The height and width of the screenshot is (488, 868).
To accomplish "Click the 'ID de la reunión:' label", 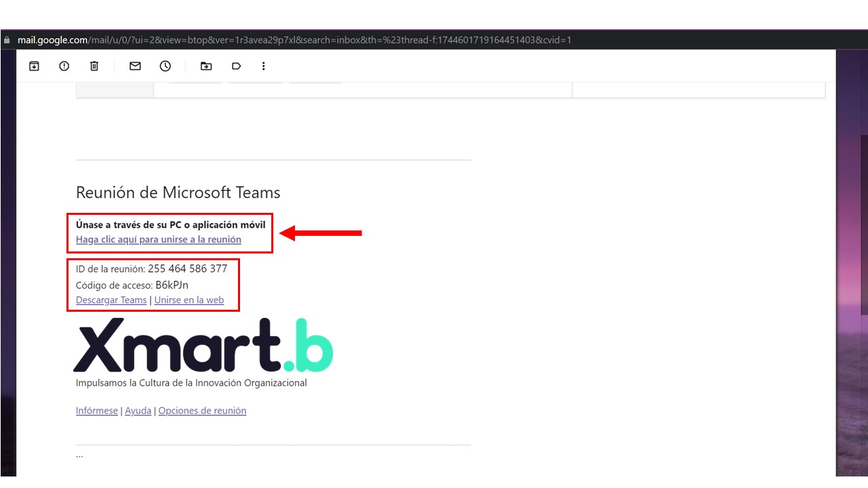I will [111, 269].
